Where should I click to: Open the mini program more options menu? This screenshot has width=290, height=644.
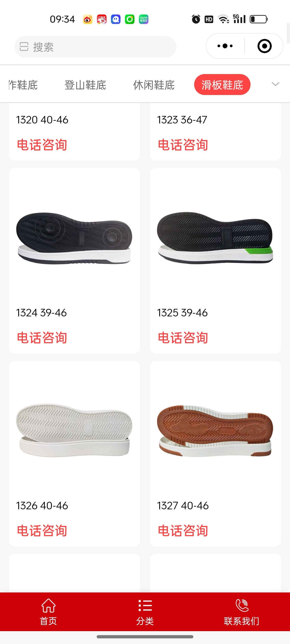225,46
